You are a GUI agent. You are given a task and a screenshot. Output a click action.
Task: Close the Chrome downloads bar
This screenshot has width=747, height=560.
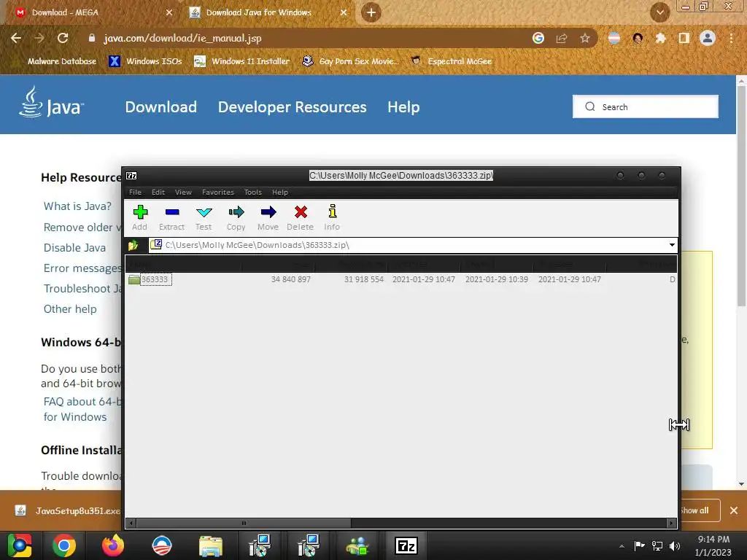coord(734,510)
